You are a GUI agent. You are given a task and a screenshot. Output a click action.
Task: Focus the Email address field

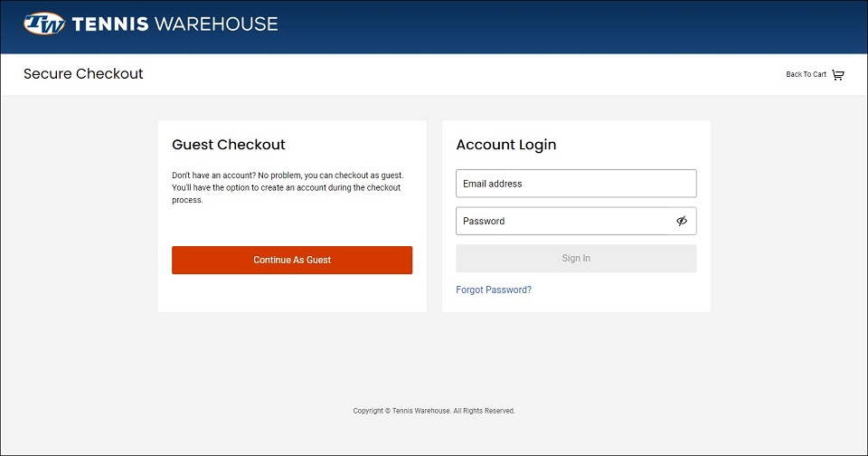576,184
